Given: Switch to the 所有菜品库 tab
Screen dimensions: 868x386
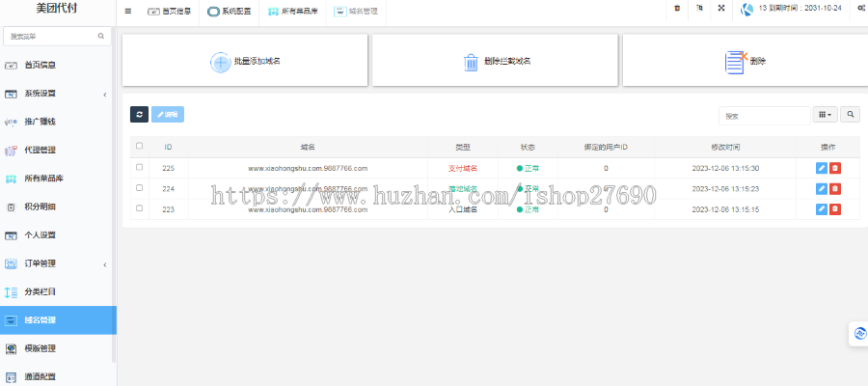Looking at the screenshot, I should tap(292, 11).
